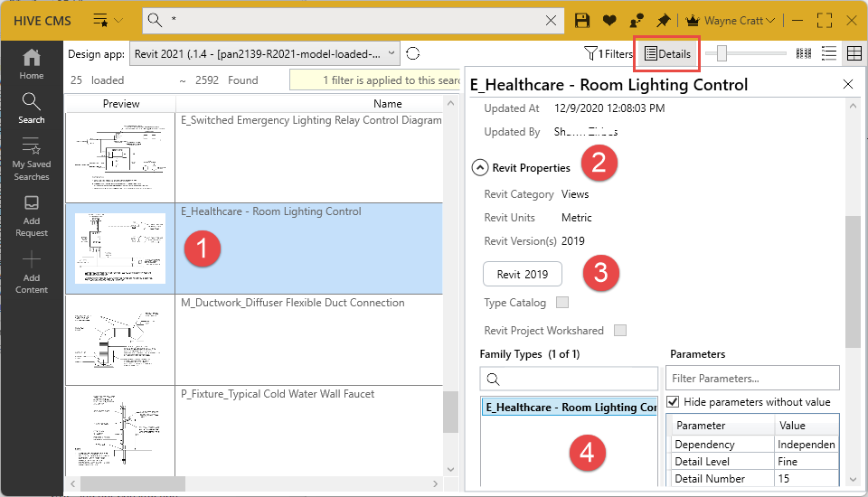Click the save (floppy disk) icon
Image resolution: width=868 pixels, height=497 pixels.
click(581, 21)
